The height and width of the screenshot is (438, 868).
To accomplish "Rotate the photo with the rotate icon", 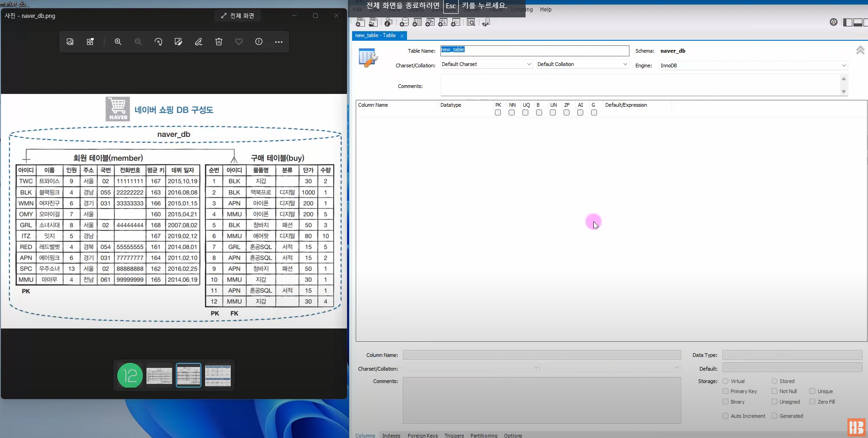I will point(158,42).
